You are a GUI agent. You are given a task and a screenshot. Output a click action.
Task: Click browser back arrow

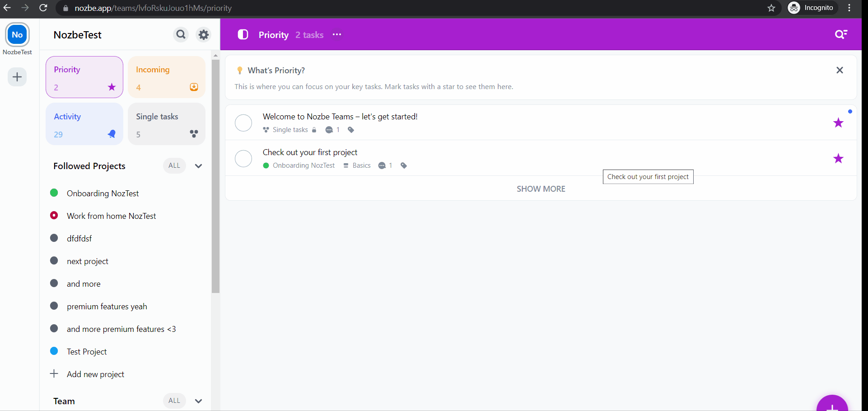click(7, 8)
